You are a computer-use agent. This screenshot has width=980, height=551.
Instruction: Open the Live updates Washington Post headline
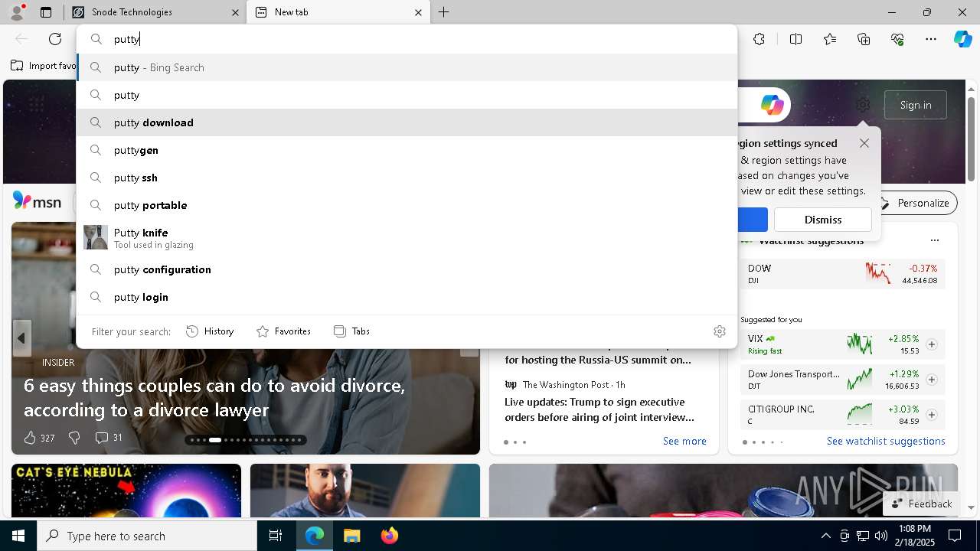coord(599,409)
